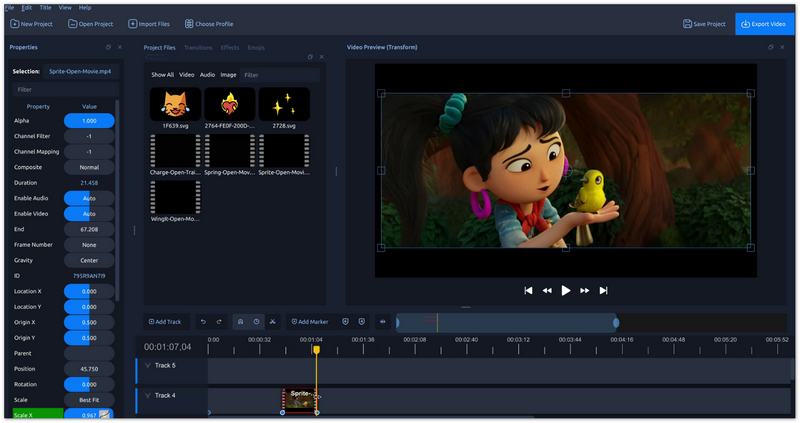Click the Add Track button
Viewport: 800px width, 423px height.
165,322
